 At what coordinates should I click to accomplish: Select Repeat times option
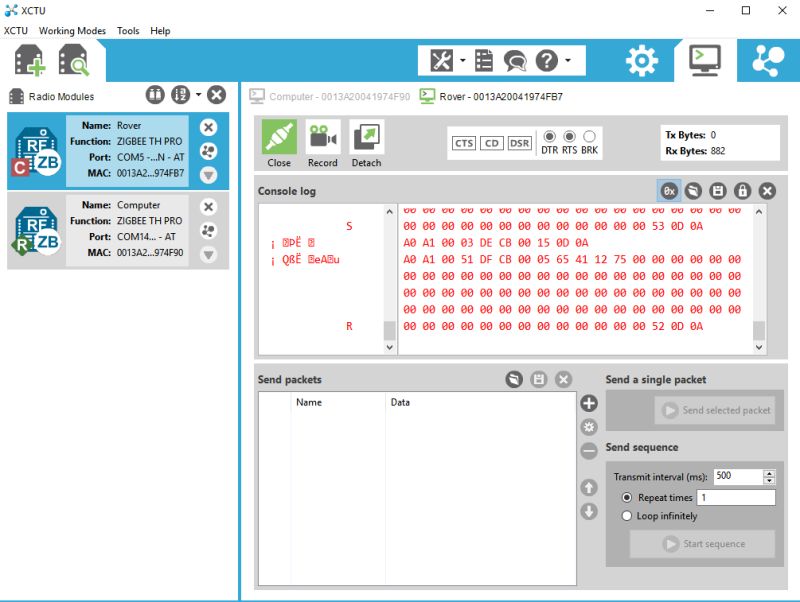pyautogui.click(x=627, y=497)
